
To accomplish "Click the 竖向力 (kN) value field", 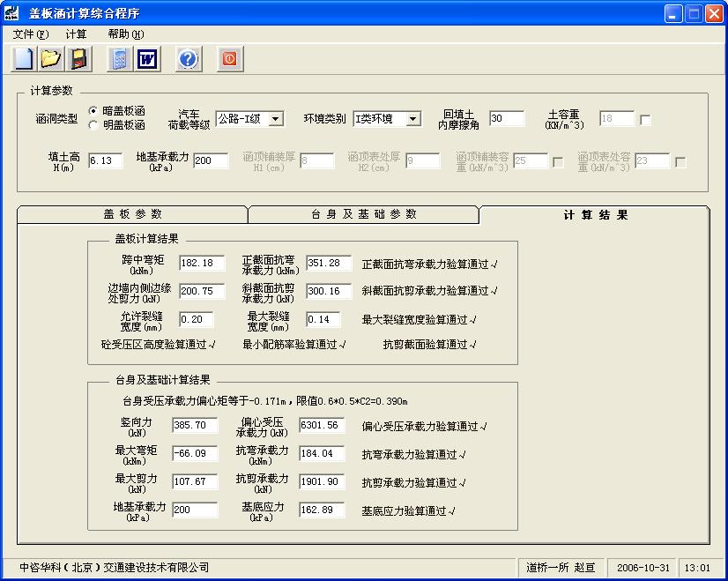I will click(195, 425).
